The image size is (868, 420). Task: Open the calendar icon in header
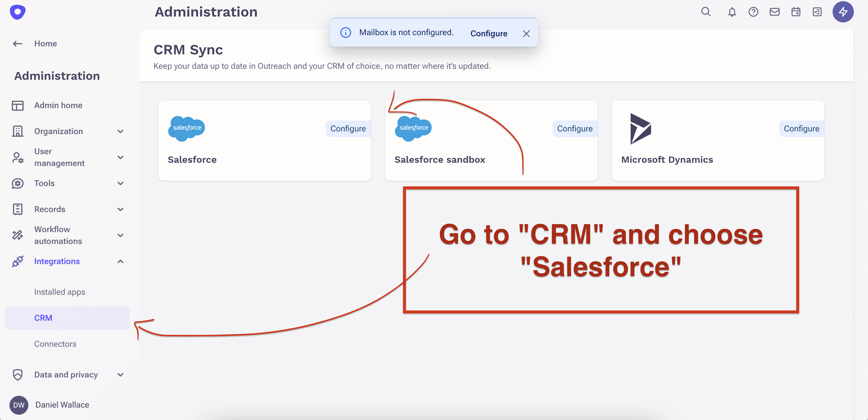(796, 12)
